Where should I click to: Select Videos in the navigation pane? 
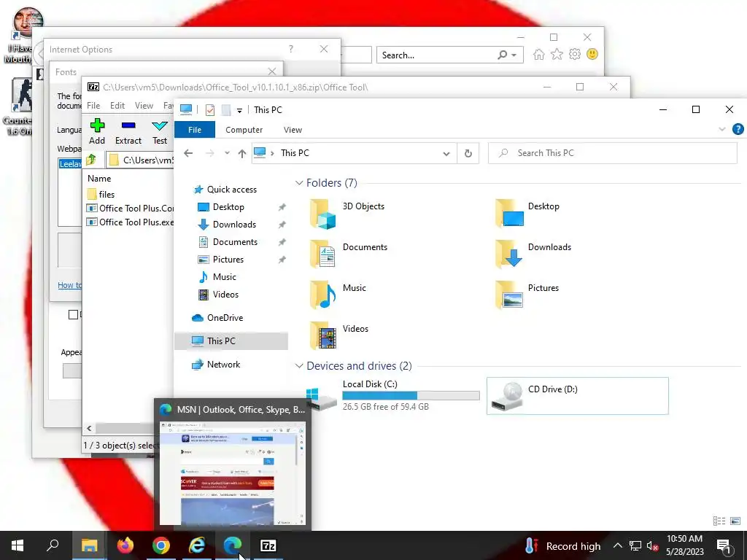coord(225,295)
